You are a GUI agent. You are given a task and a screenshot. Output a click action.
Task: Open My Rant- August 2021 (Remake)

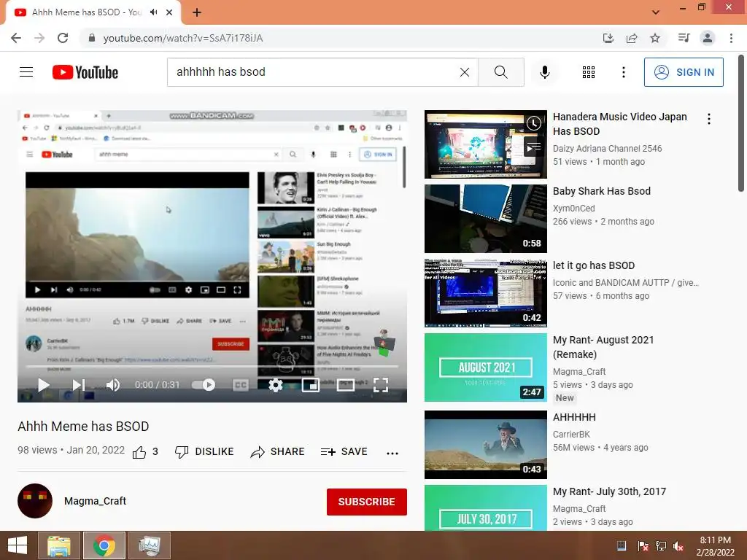603,347
